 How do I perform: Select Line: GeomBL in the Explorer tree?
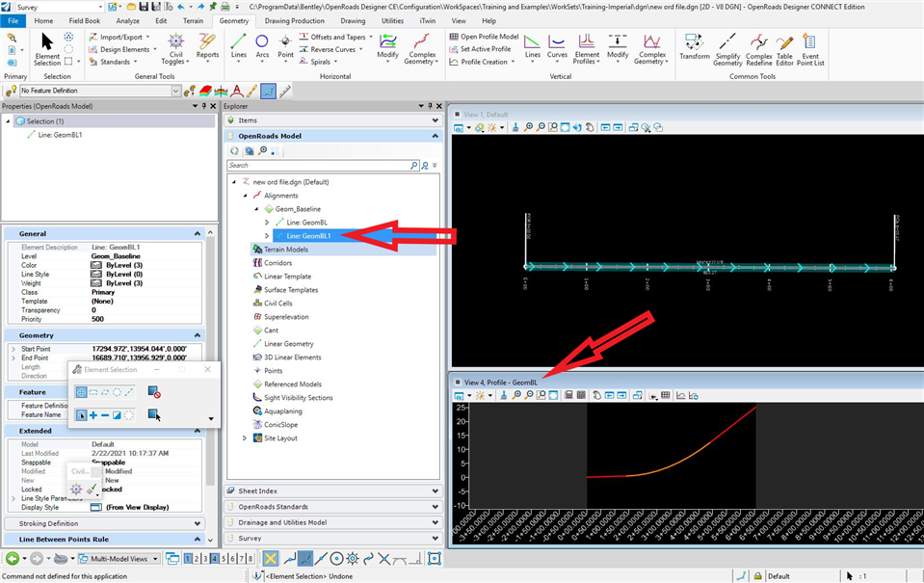(x=306, y=223)
